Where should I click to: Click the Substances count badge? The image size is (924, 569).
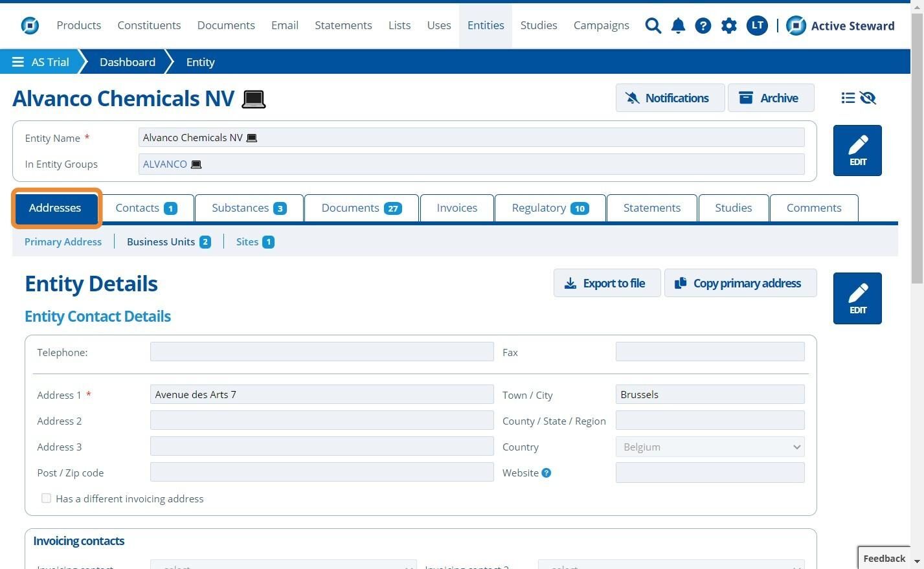(x=280, y=208)
